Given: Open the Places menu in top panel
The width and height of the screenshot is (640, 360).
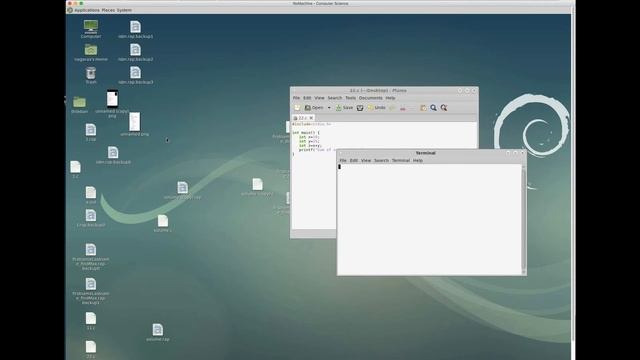Looking at the screenshot, I should (108, 10).
